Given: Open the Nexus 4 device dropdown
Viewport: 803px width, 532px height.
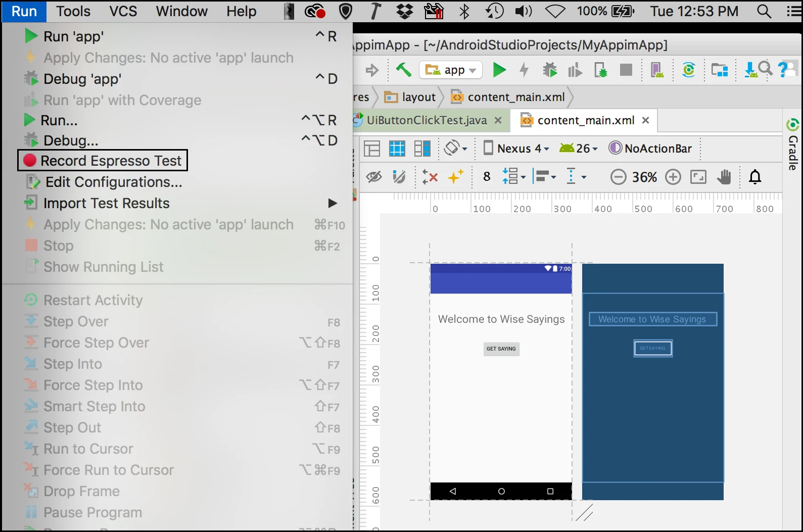Looking at the screenshot, I should coord(516,149).
